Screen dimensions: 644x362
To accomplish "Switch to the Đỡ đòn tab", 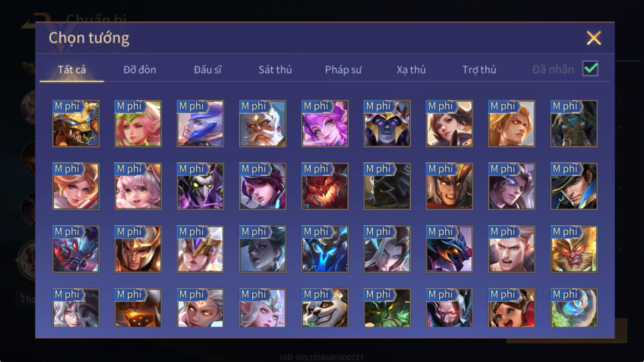I will point(140,70).
